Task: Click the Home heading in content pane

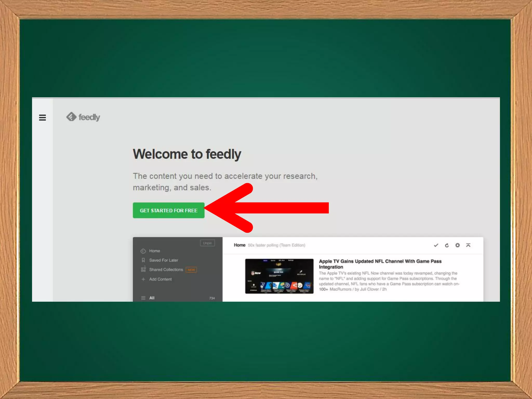Action: pyautogui.click(x=240, y=245)
